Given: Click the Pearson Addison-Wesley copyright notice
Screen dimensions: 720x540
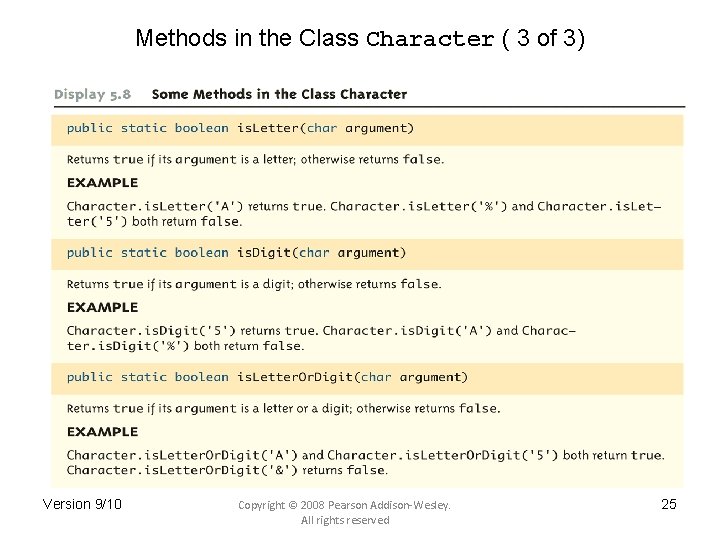Looking at the screenshot, I should coord(344,505).
